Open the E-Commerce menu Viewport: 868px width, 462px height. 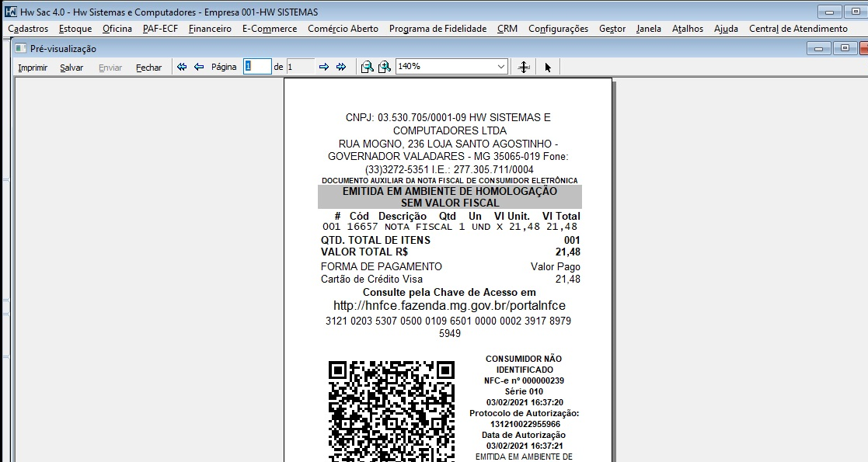pos(270,29)
